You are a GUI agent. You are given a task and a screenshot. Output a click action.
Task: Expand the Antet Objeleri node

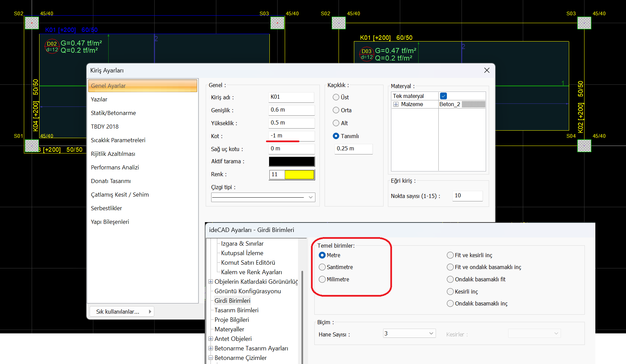(x=211, y=339)
